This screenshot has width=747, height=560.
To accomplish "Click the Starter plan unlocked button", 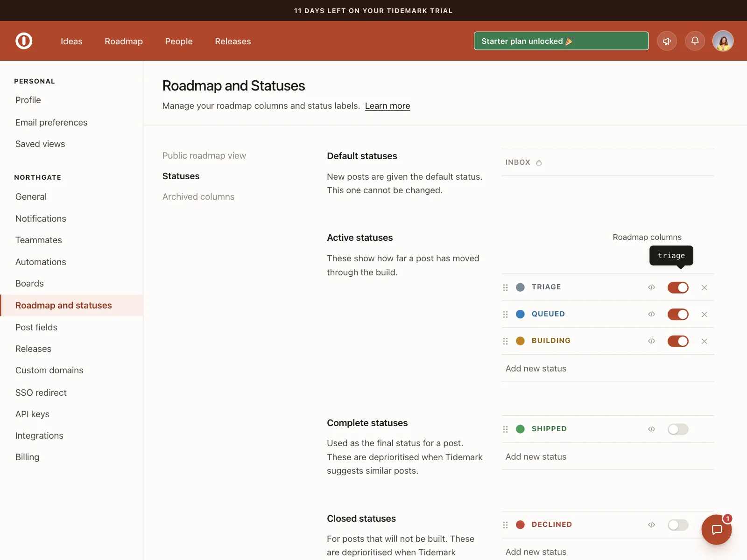I will pos(561,41).
